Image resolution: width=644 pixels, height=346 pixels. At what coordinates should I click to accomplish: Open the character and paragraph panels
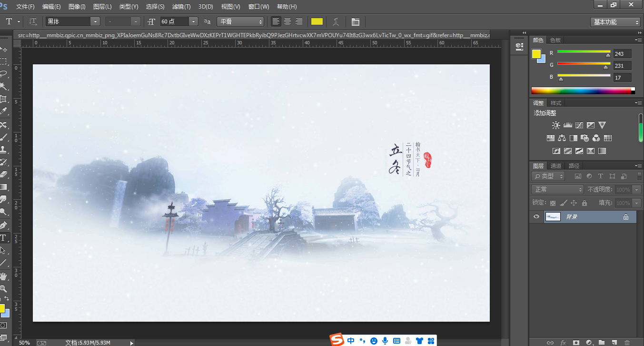click(355, 21)
